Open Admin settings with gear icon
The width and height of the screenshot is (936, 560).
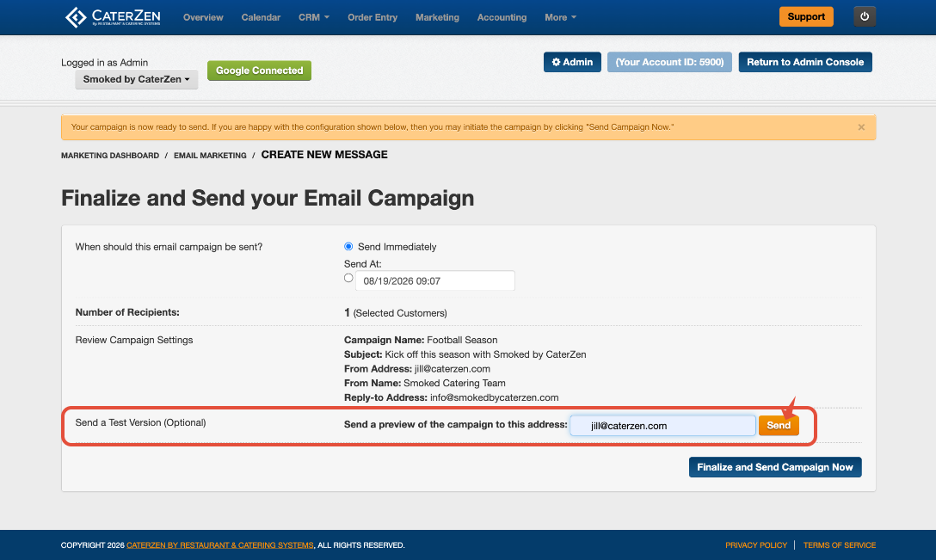click(x=572, y=62)
